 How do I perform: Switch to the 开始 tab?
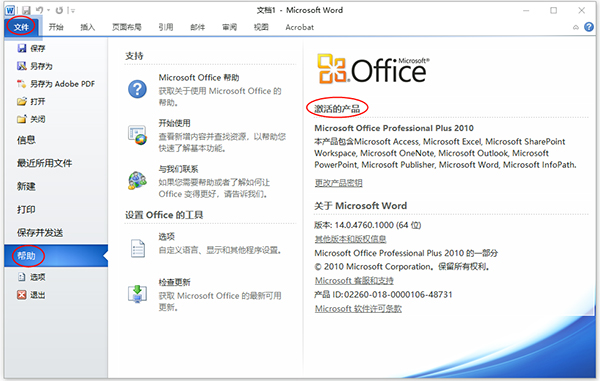click(56, 27)
